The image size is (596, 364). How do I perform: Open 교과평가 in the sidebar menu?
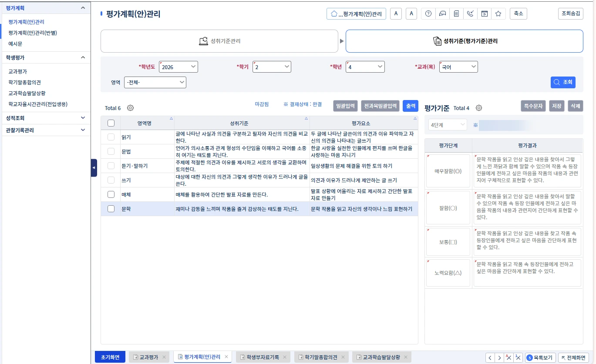tap(17, 72)
